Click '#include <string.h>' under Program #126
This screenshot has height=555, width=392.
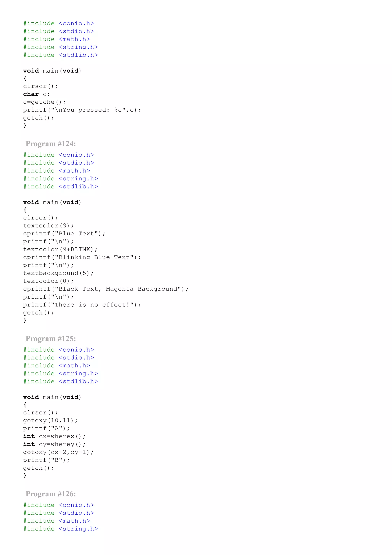coord(61,529)
